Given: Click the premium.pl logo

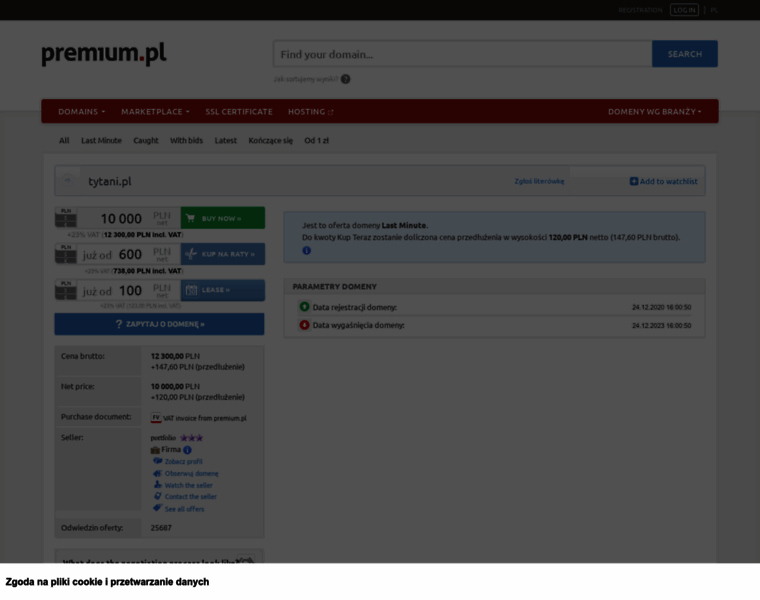Looking at the screenshot, I should click(104, 53).
